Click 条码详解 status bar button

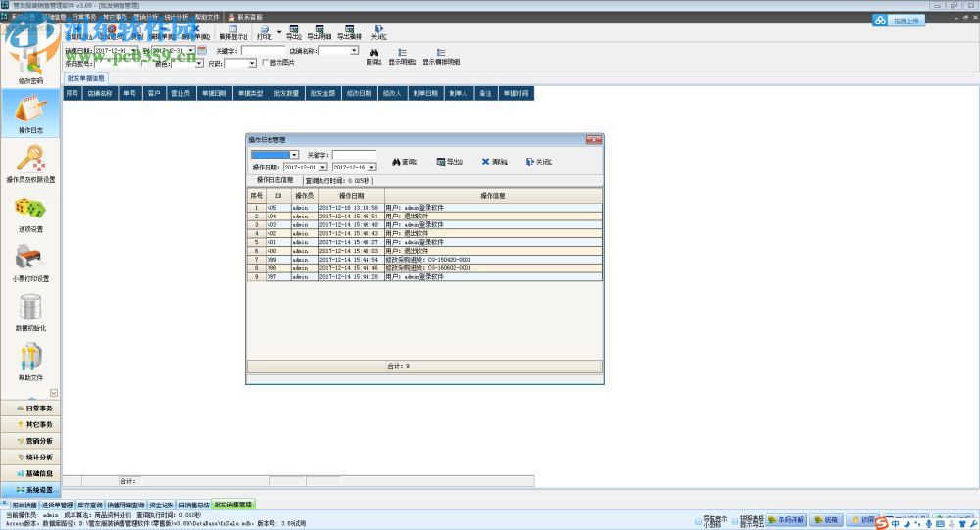tap(786, 520)
